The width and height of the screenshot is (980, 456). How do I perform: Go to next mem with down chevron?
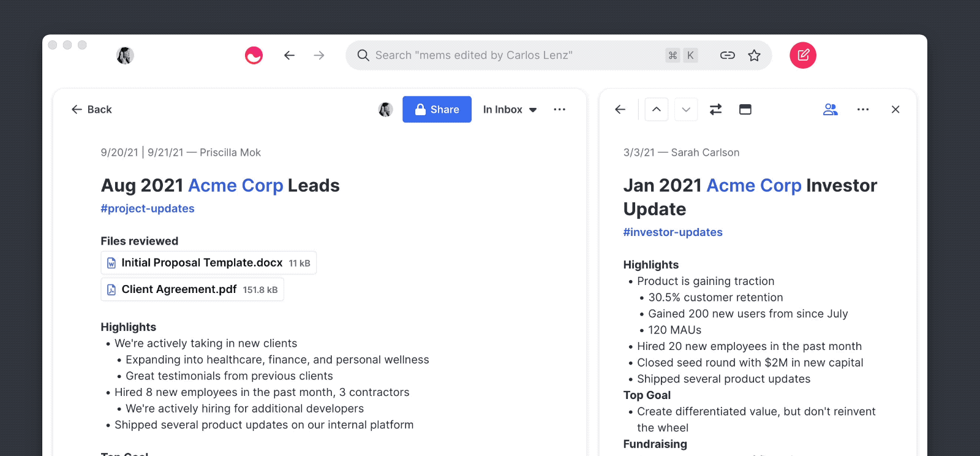686,109
